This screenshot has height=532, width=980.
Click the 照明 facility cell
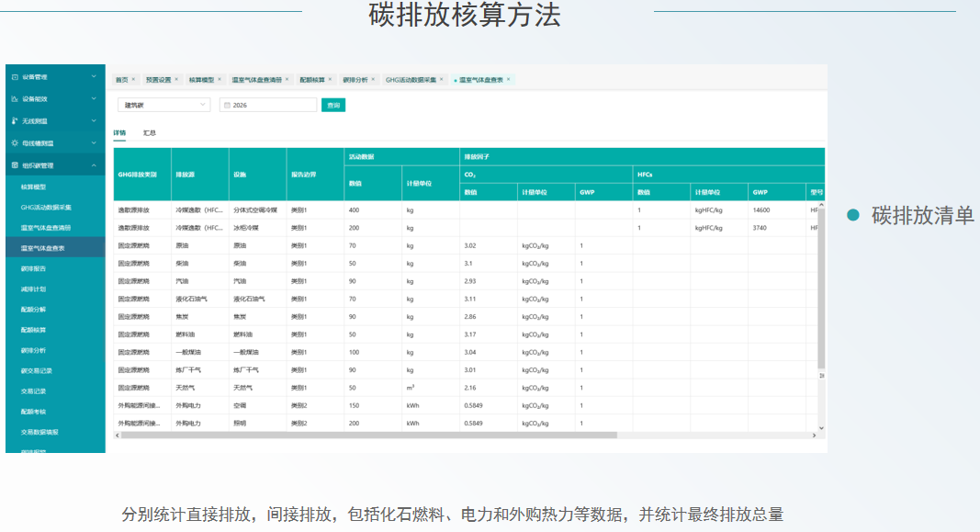click(x=257, y=424)
